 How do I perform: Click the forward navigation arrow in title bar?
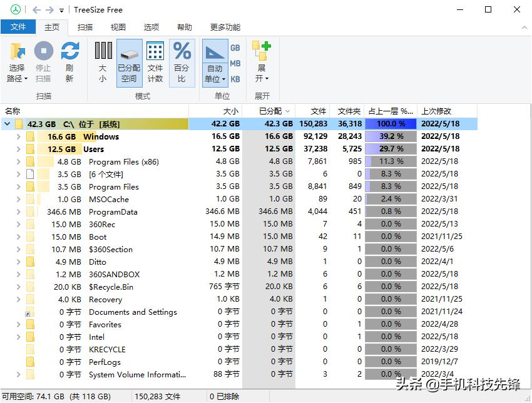click(49, 10)
